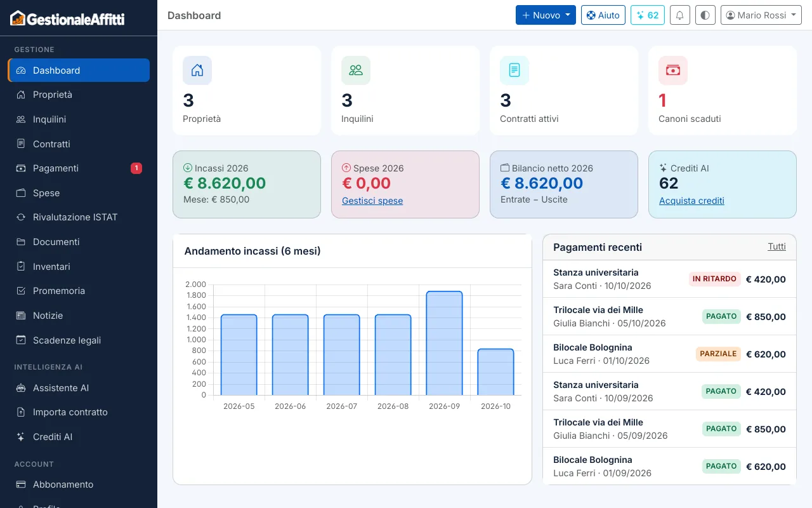Open the Pagamenti menu label in the sidebar
812x508 pixels.
tap(56, 168)
